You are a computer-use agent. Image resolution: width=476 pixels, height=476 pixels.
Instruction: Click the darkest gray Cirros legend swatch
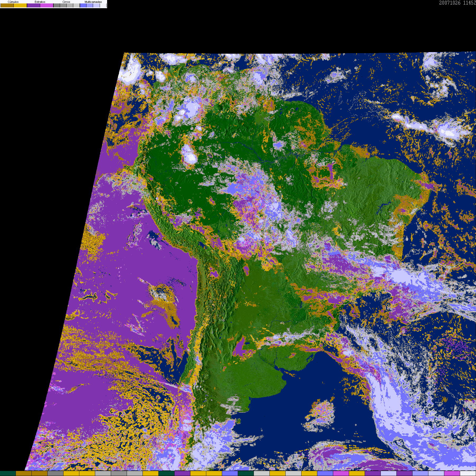(x=57, y=5)
